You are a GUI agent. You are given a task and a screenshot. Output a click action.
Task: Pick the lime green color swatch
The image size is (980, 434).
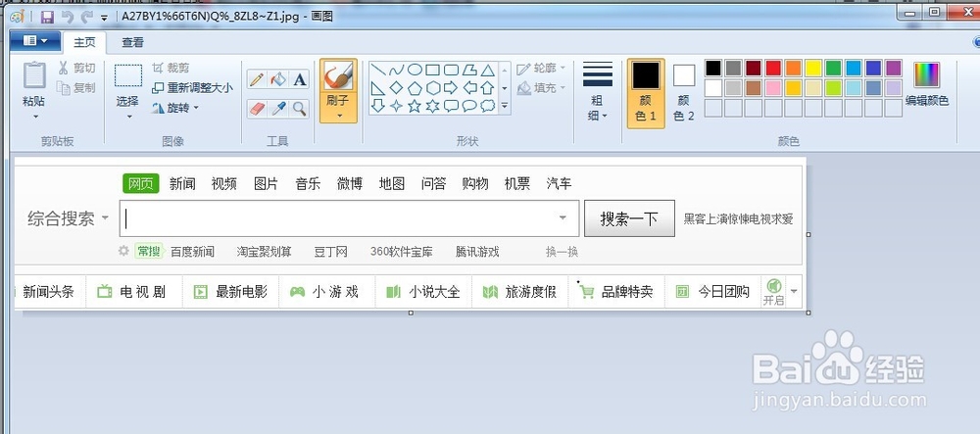[x=833, y=88]
